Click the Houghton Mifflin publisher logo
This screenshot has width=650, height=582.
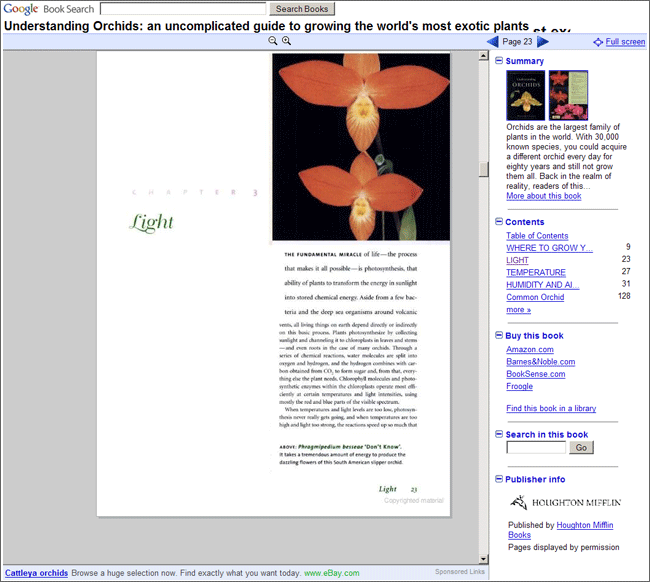(x=565, y=502)
